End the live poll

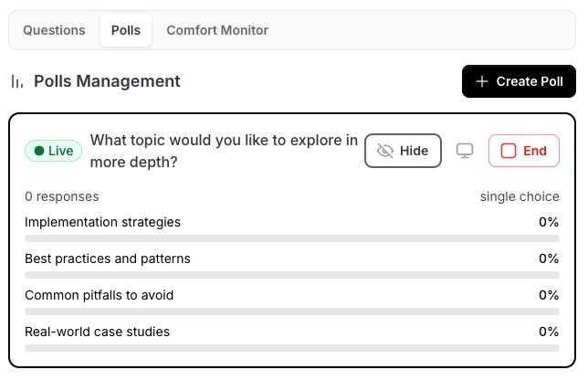(523, 151)
